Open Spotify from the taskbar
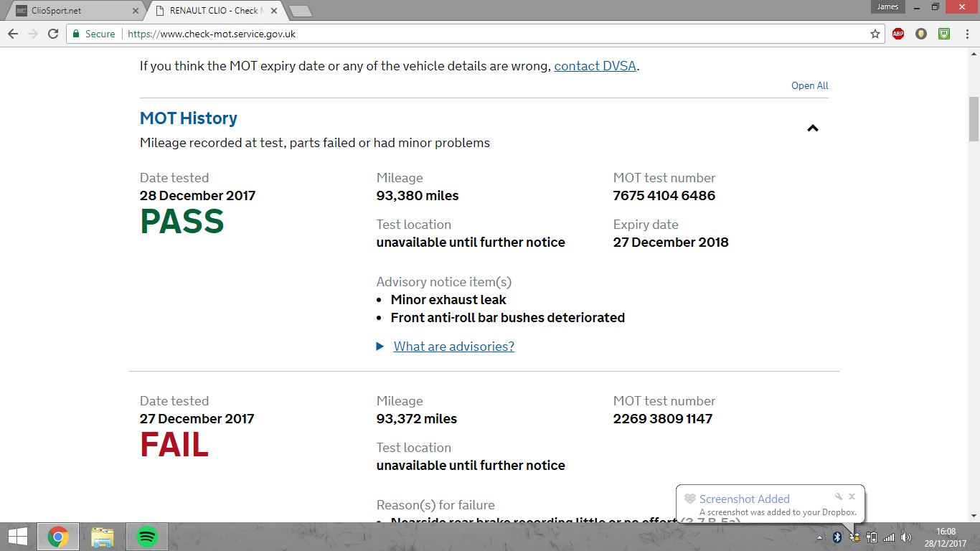 point(146,537)
